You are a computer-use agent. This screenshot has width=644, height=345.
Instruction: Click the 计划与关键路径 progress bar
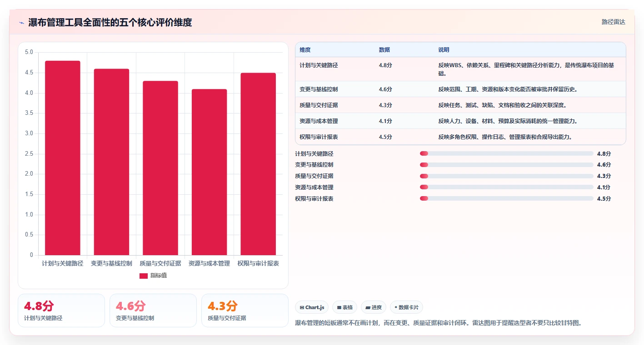[x=507, y=153]
